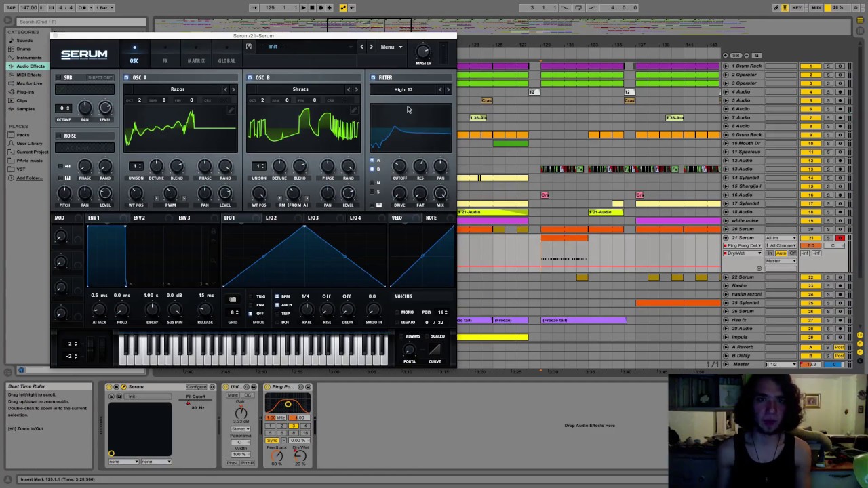Click the Serum MASTER volume knob

point(423,52)
